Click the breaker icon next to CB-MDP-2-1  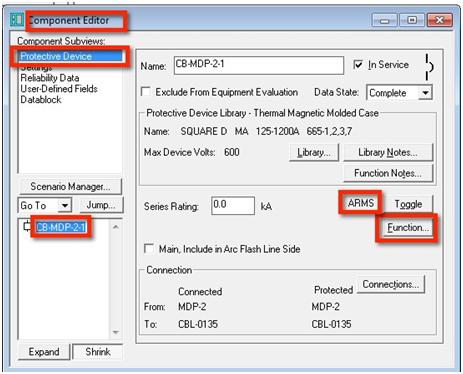pos(27,227)
